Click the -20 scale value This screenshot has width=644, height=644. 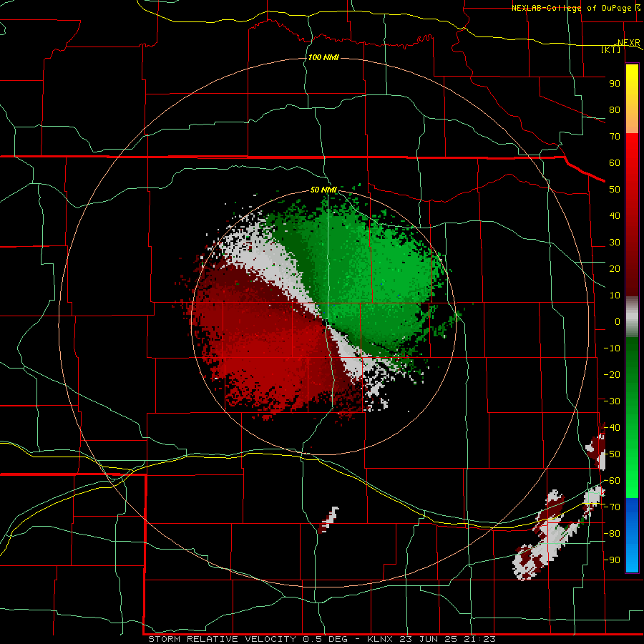click(x=612, y=375)
